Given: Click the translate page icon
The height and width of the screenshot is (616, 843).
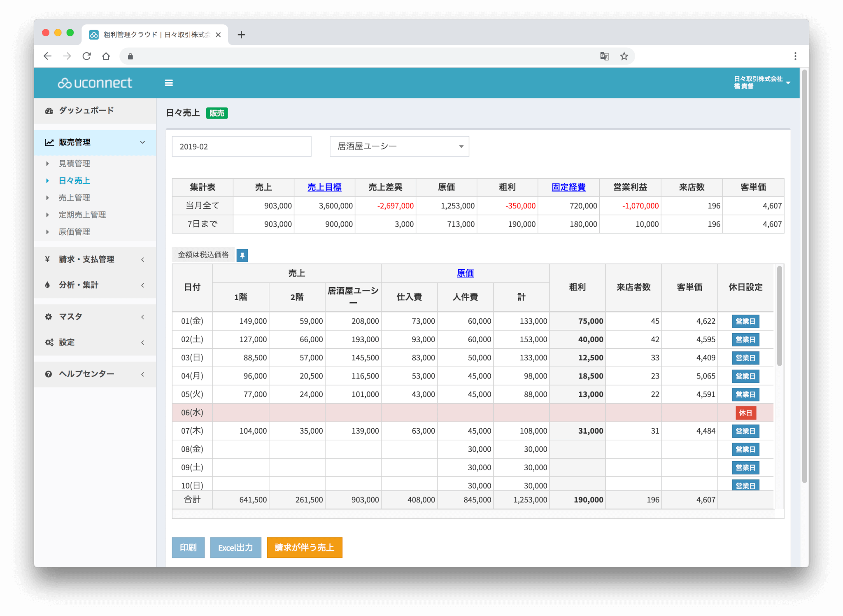Looking at the screenshot, I should pyautogui.click(x=604, y=56).
